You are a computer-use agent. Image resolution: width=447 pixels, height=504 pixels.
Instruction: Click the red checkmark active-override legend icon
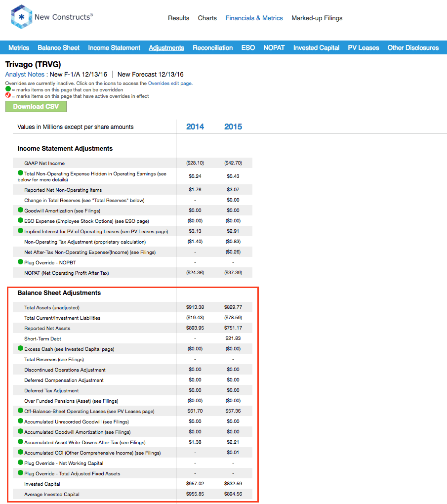click(8, 95)
